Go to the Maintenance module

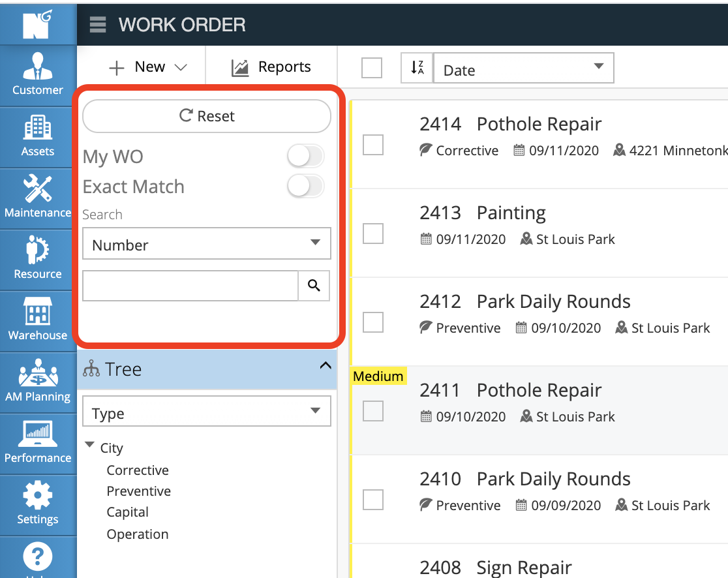[38, 196]
